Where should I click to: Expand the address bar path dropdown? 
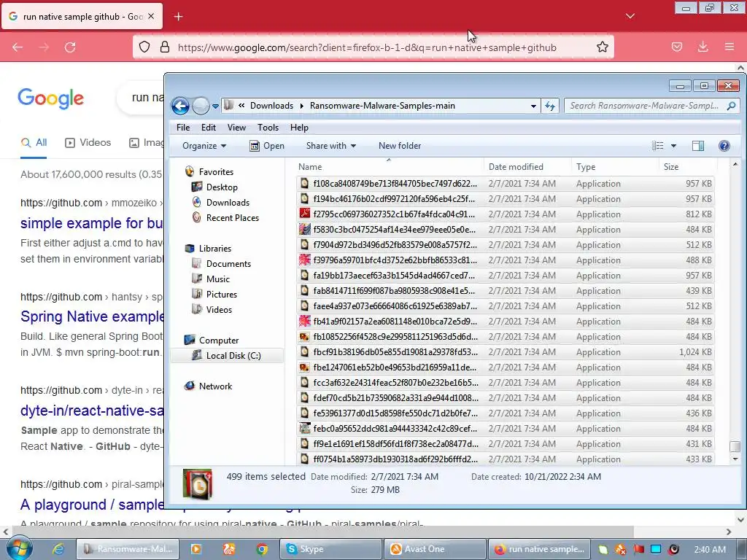[x=533, y=106]
